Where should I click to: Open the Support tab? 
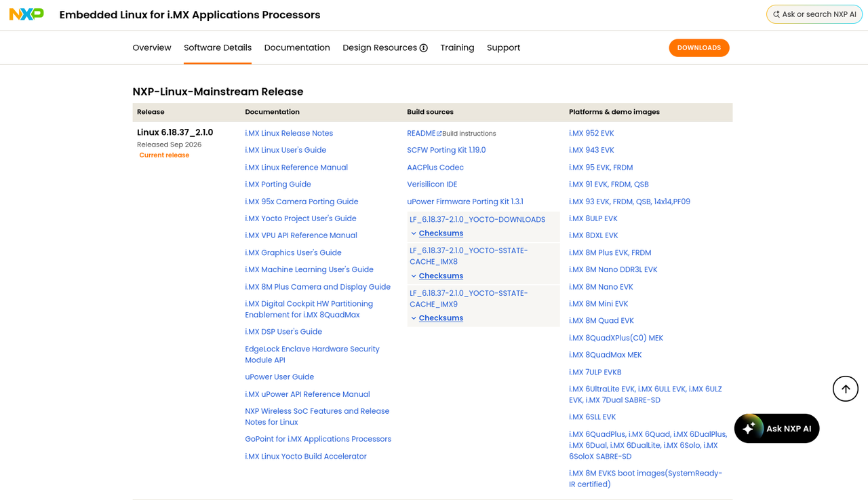click(x=503, y=47)
